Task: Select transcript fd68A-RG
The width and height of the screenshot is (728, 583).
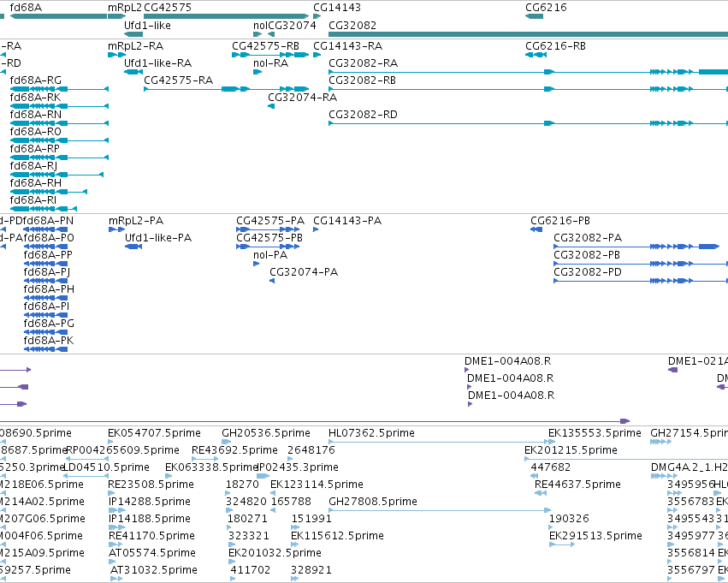Action: 59,89
